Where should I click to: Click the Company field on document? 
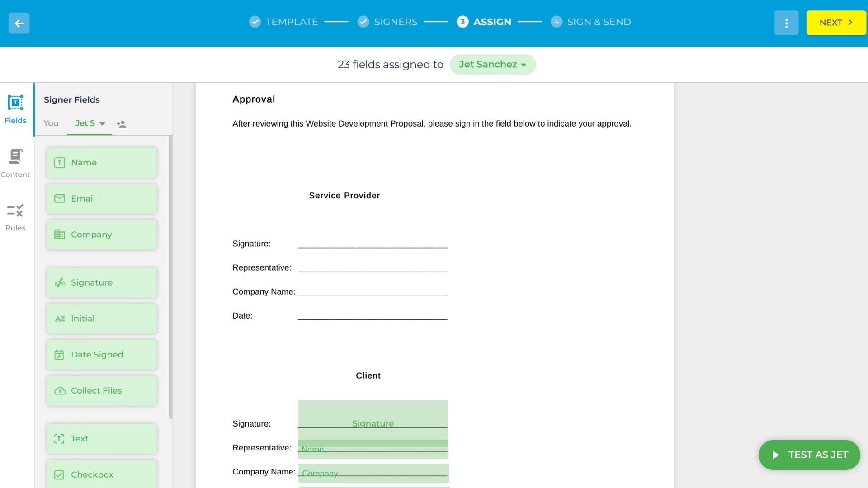(373, 473)
